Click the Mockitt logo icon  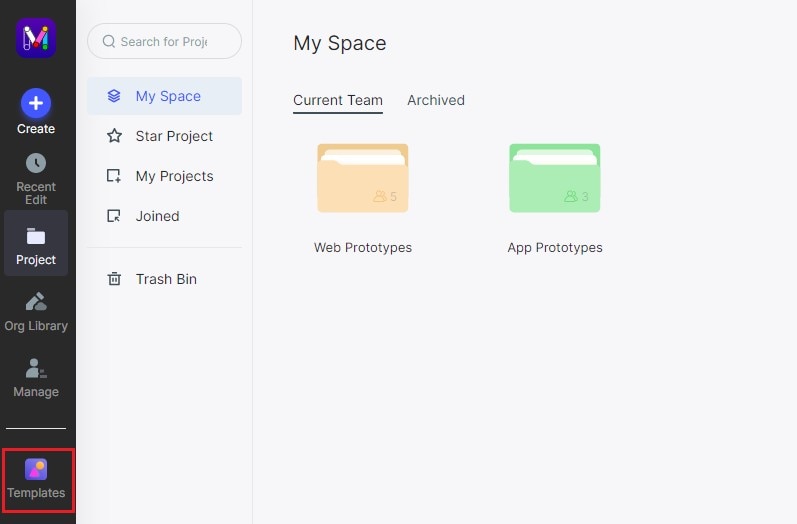pyautogui.click(x=36, y=38)
